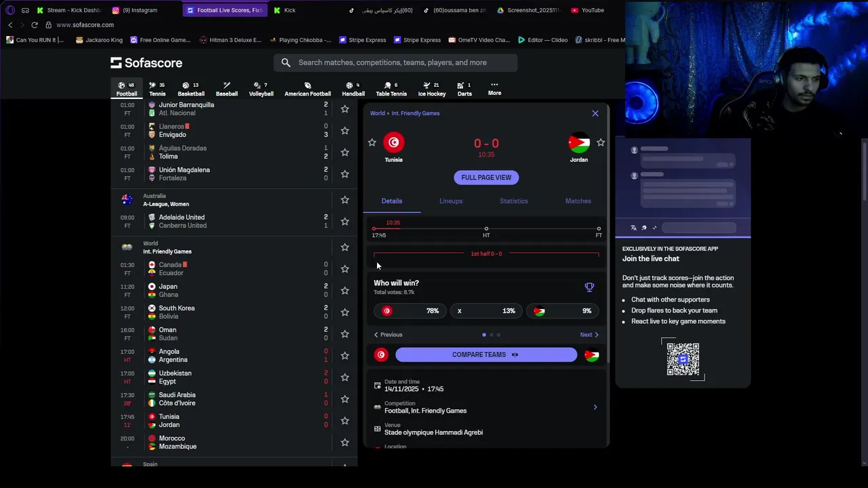Switch to the Lineups tab
Image resolution: width=868 pixels, height=488 pixels.
(450, 201)
